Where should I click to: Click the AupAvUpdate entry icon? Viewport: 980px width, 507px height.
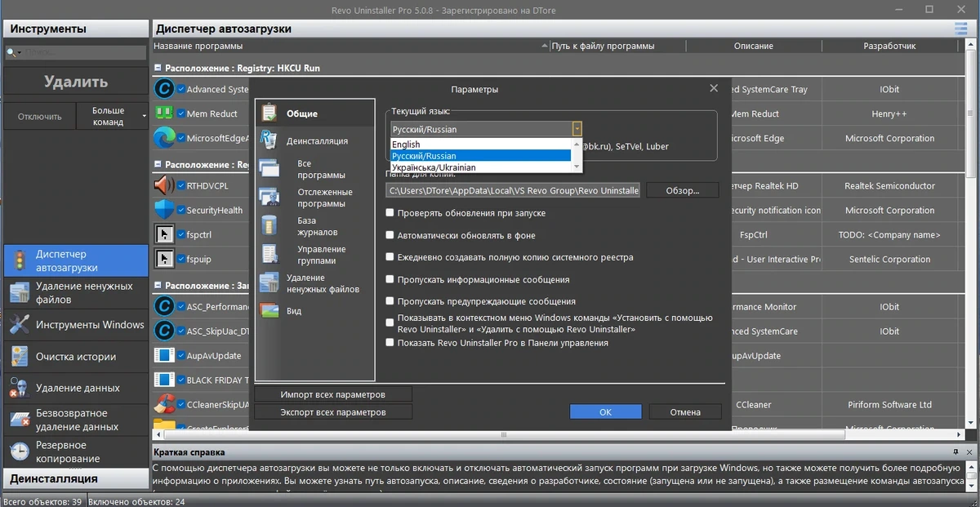tap(164, 355)
